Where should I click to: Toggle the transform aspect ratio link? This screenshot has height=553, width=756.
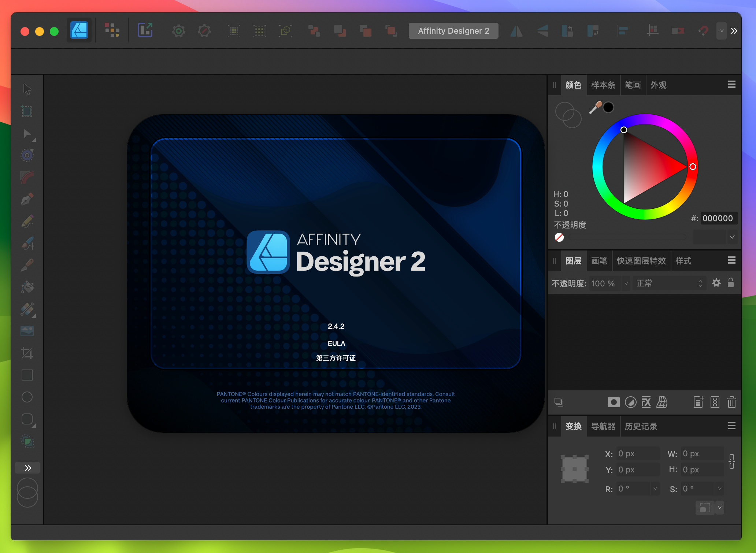(x=731, y=461)
